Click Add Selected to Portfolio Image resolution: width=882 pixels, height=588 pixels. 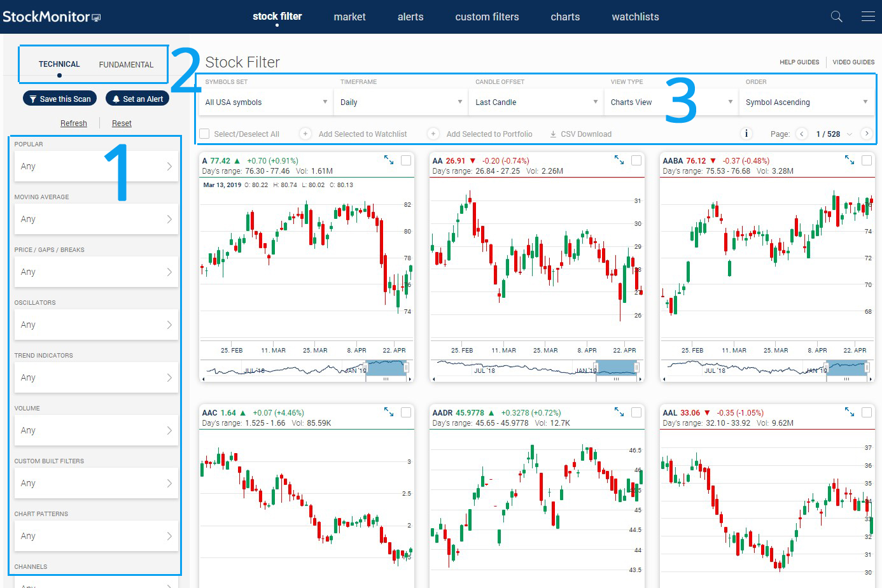tap(489, 134)
